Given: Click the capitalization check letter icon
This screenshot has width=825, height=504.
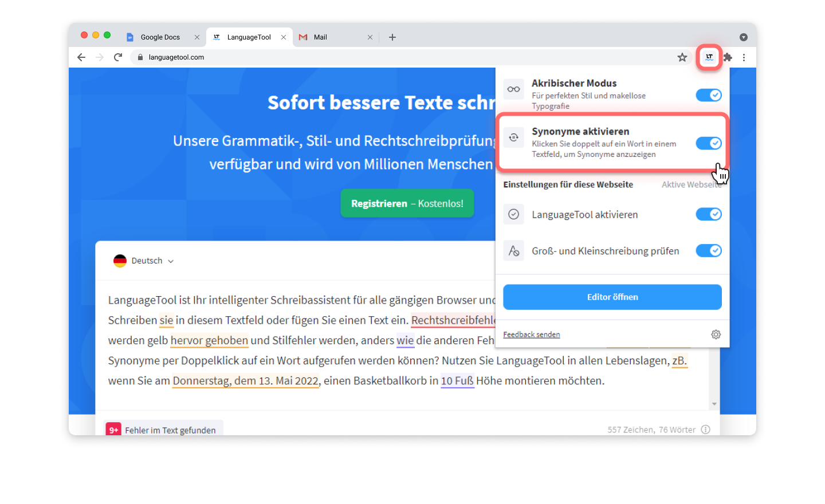Looking at the screenshot, I should click(x=514, y=251).
